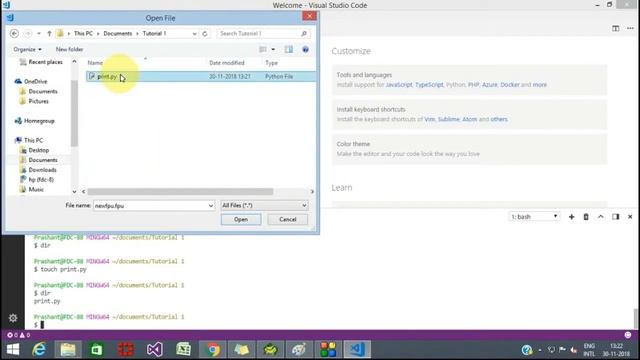Open the Color theme option on Welcome page
640x360 pixels.
tap(469, 149)
